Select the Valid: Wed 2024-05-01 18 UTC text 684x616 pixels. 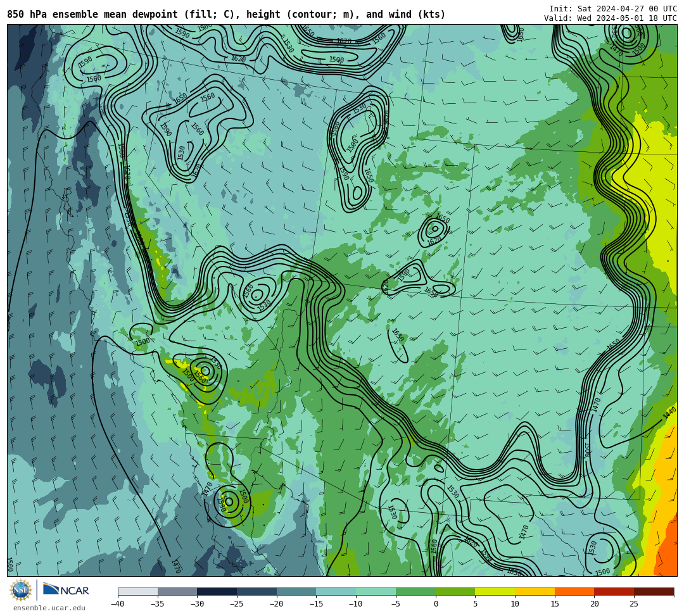coord(611,18)
